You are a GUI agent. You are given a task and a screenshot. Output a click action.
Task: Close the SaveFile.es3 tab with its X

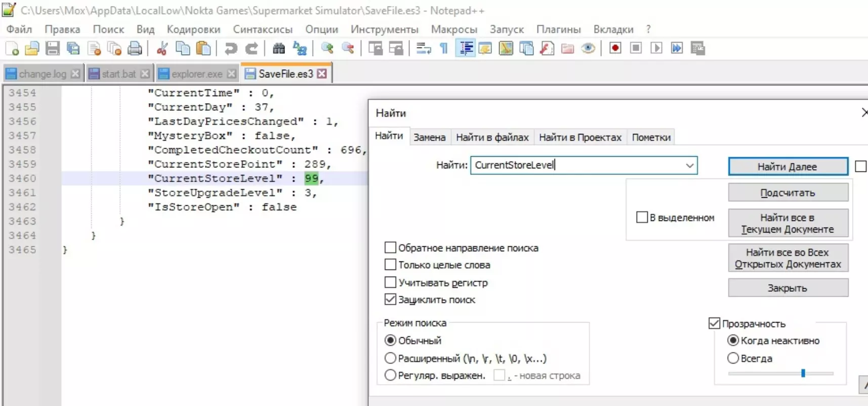point(322,74)
